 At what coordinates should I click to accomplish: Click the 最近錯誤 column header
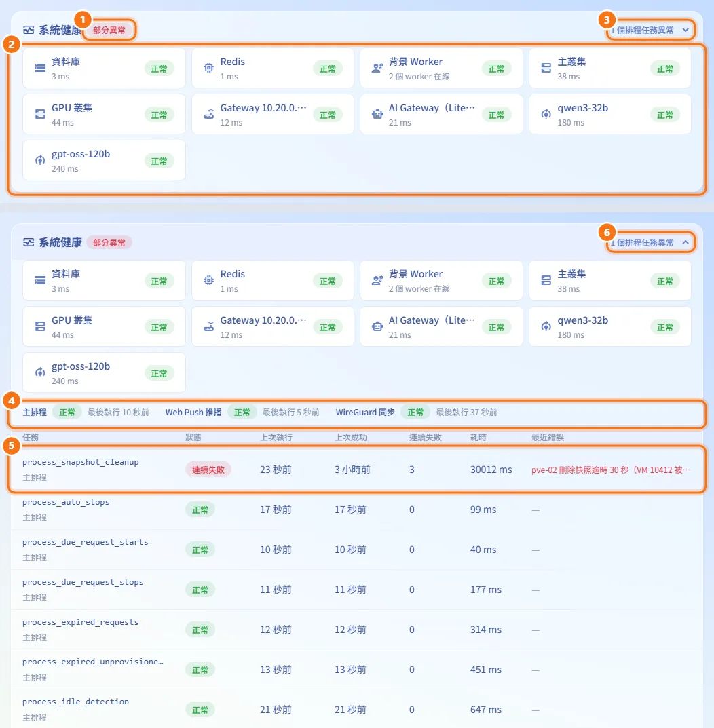548,438
